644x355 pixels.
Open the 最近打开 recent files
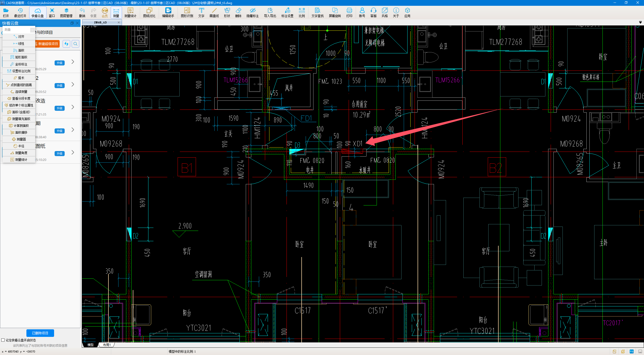(x=20, y=12)
